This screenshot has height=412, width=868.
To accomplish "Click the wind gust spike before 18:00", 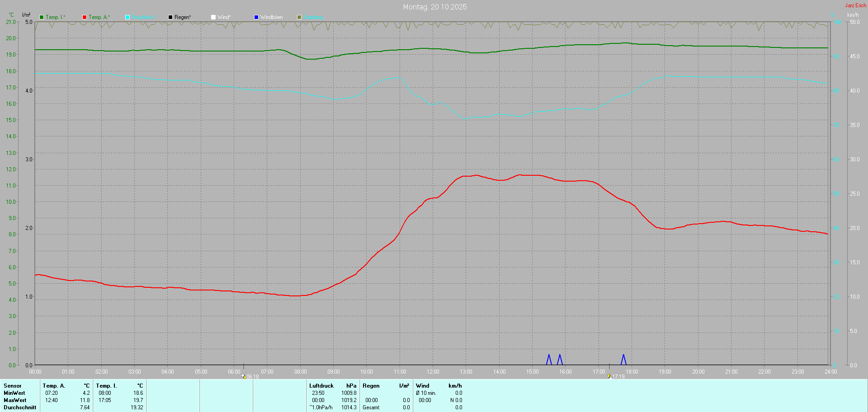I will [x=623, y=360].
